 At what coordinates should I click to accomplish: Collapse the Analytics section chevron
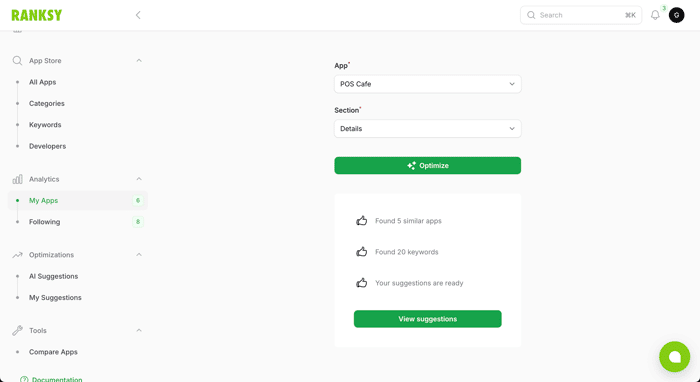139,179
